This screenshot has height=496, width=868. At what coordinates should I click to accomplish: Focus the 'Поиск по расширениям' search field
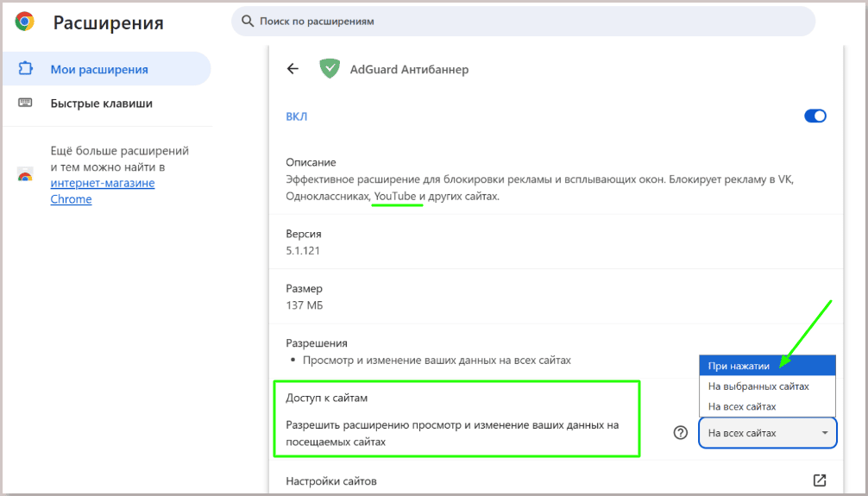523,22
